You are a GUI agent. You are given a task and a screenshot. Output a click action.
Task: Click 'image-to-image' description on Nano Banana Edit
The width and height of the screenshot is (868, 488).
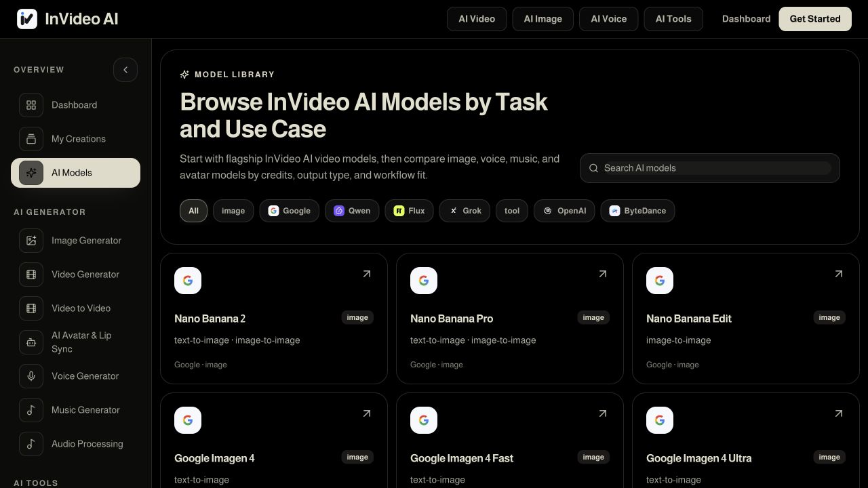(679, 340)
